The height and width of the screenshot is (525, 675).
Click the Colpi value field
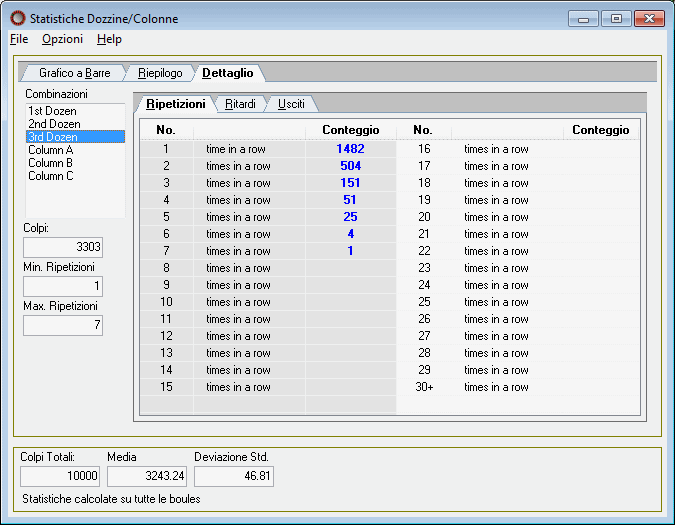click(x=63, y=247)
